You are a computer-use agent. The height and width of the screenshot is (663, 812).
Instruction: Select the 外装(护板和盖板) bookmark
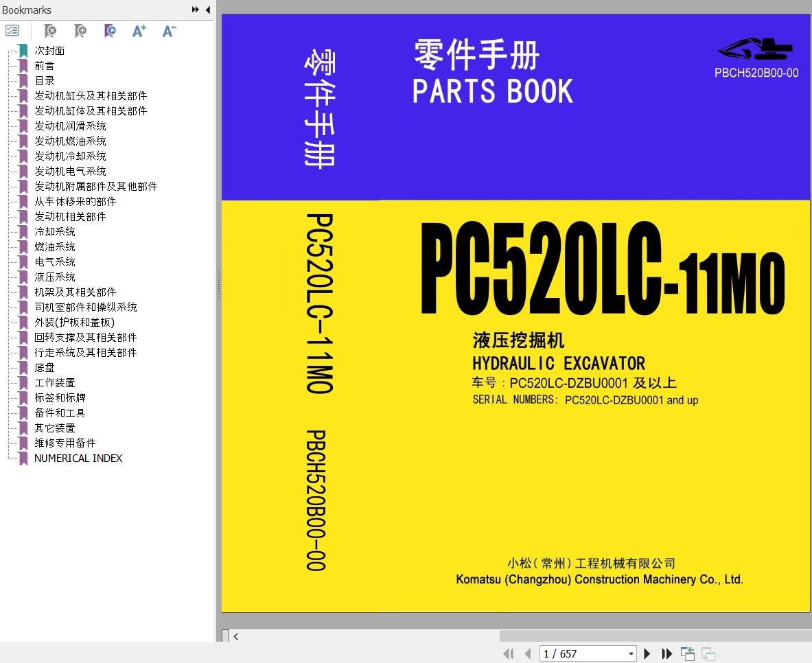pyautogui.click(x=75, y=322)
